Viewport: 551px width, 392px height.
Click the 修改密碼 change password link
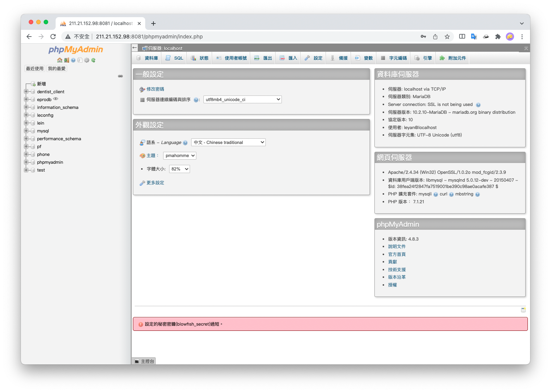(x=155, y=89)
